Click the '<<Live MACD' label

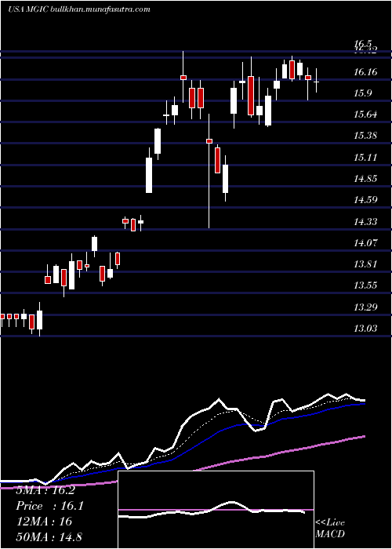click(x=330, y=528)
